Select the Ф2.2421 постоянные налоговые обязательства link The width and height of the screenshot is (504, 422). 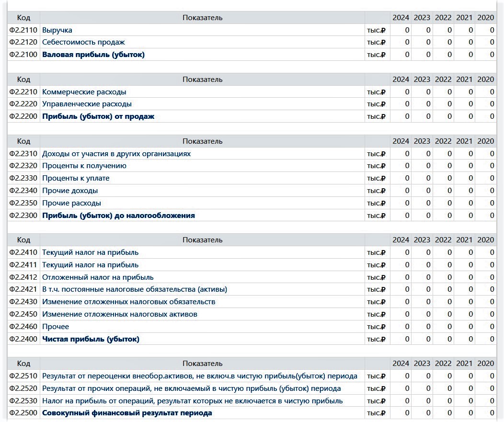[135, 289]
